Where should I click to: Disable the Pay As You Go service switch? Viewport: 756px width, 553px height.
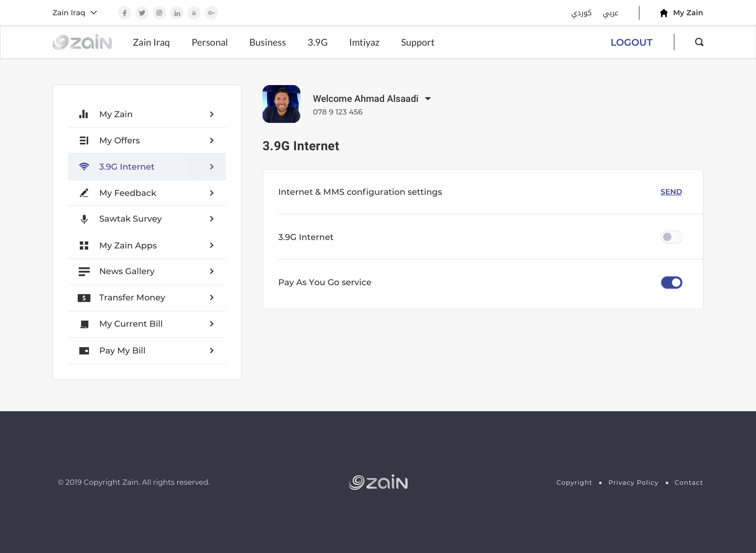[671, 283]
